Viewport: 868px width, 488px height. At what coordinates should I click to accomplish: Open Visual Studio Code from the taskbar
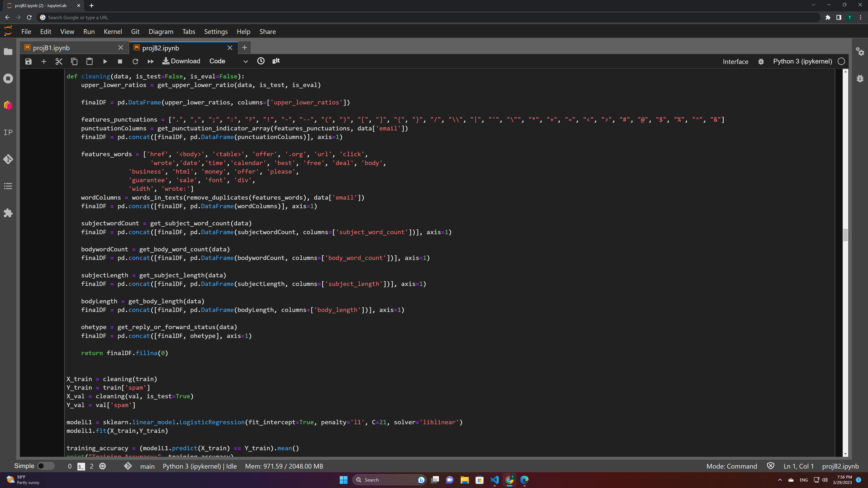point(494,480)
